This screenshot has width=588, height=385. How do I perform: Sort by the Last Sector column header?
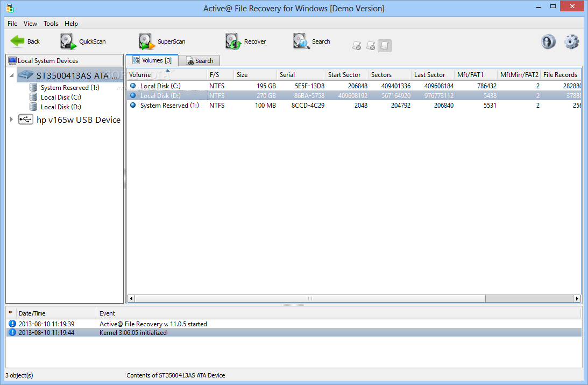(x=433, y=75)
